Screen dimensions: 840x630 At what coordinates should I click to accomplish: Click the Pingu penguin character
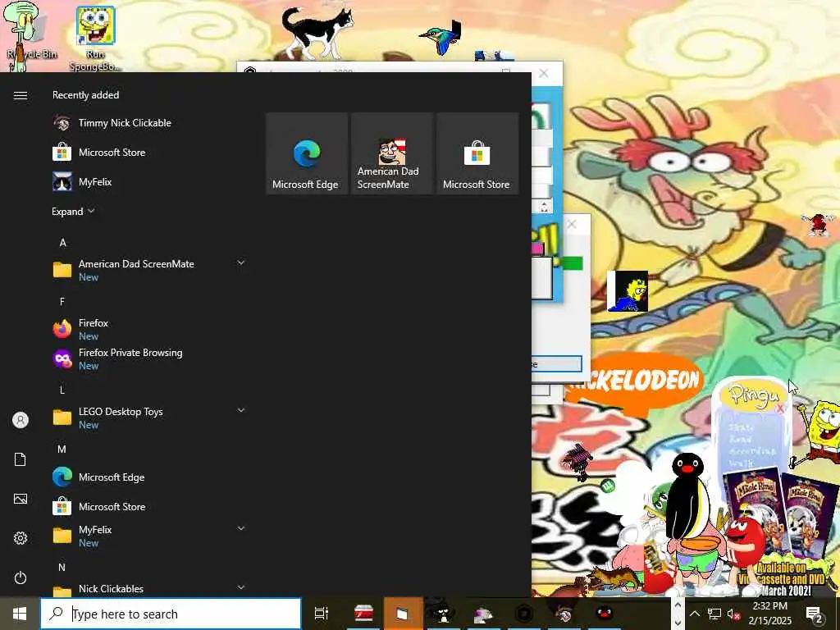688,495
